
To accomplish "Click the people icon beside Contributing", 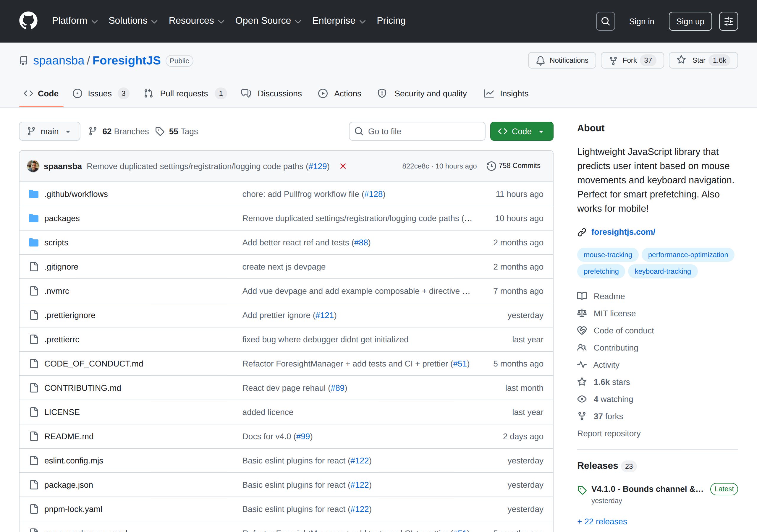I will click(x=582, y=347).
